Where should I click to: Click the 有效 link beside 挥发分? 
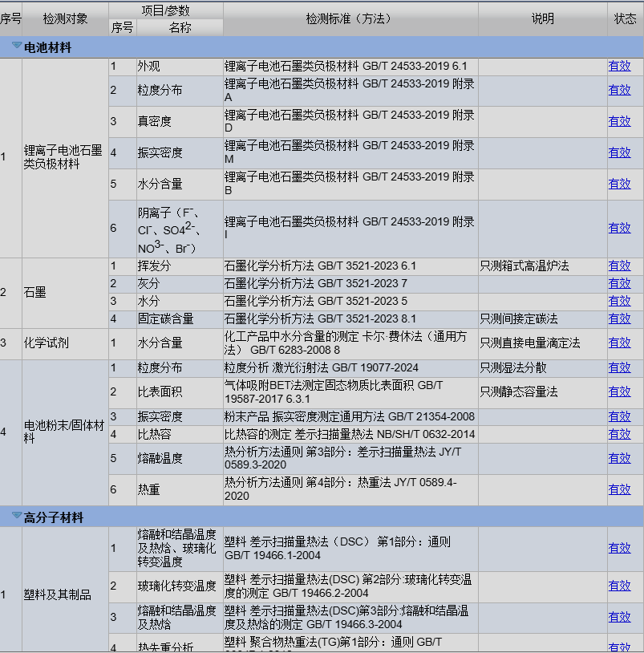pos(619,266)
